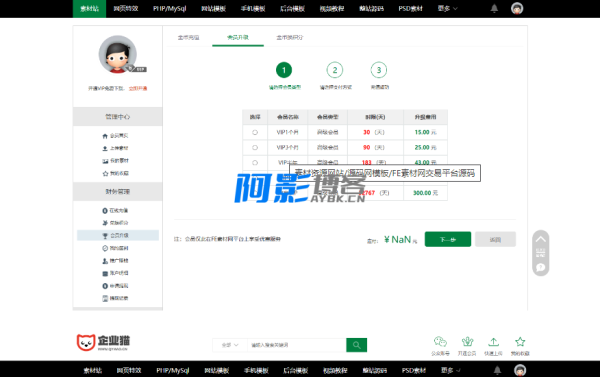Click the quick upload arrow icon
Screen dimensions: 600x377
[x=493, y=341]
